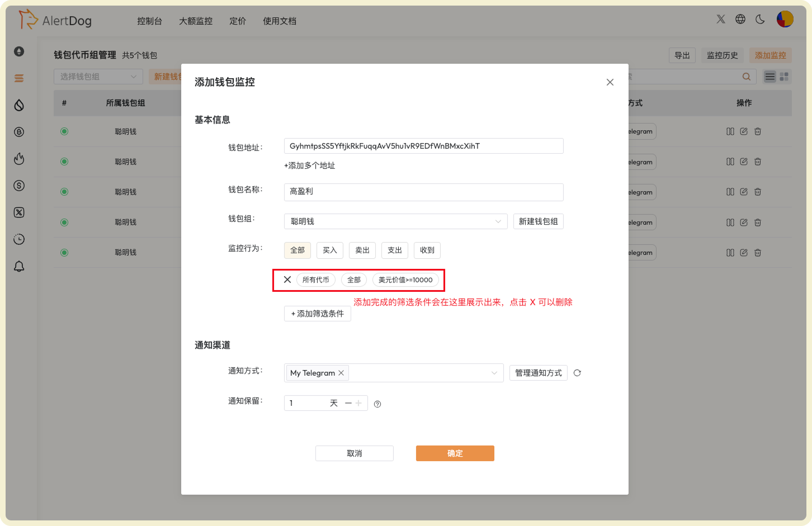812x526 pixels.
Task: Select the Ethereum chain icon in sidebar
Action: (19, 51)
